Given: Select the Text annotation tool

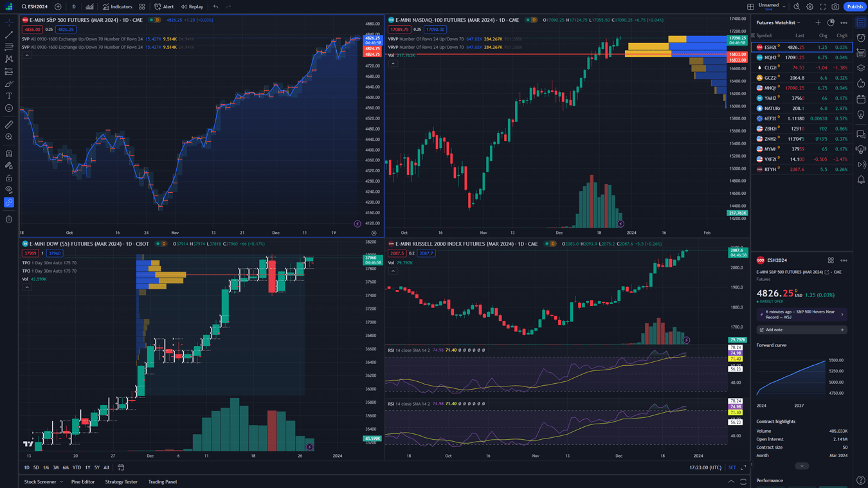Looking at the screenshot, I should pyautogui.click(x=9, y=96).
